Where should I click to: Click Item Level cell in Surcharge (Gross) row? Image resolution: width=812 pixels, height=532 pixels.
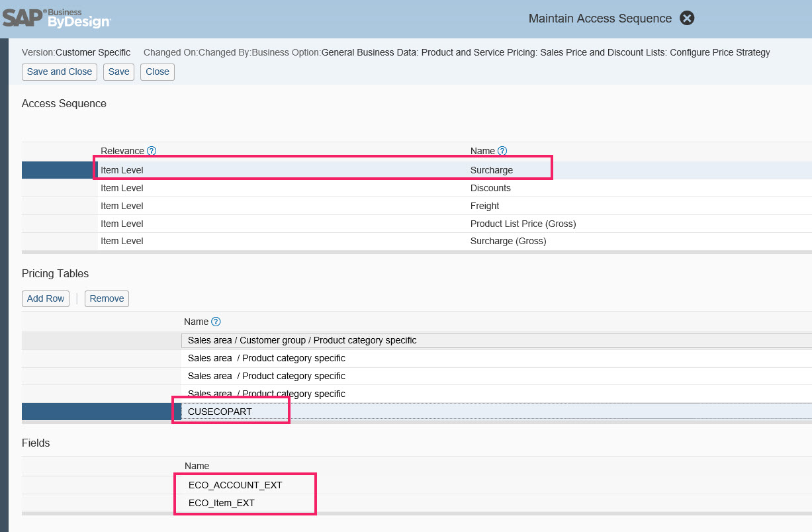pyautogui.click(x=122, y=241)
